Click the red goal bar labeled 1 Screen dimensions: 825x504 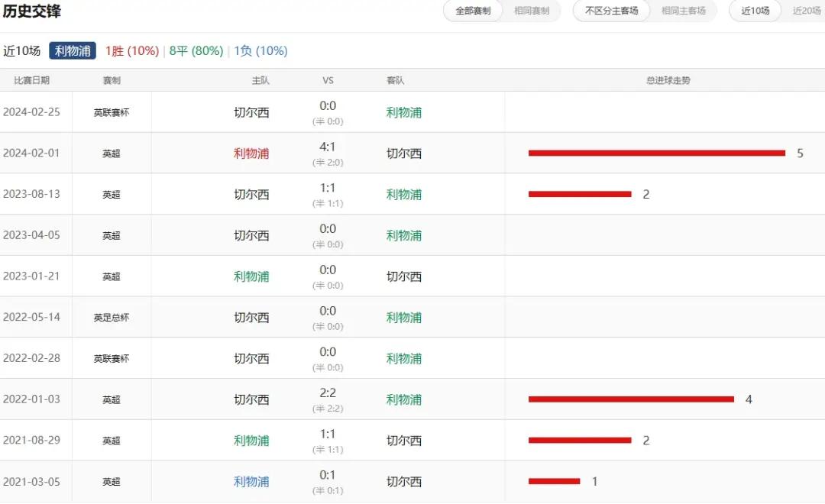tap(554, 481)
